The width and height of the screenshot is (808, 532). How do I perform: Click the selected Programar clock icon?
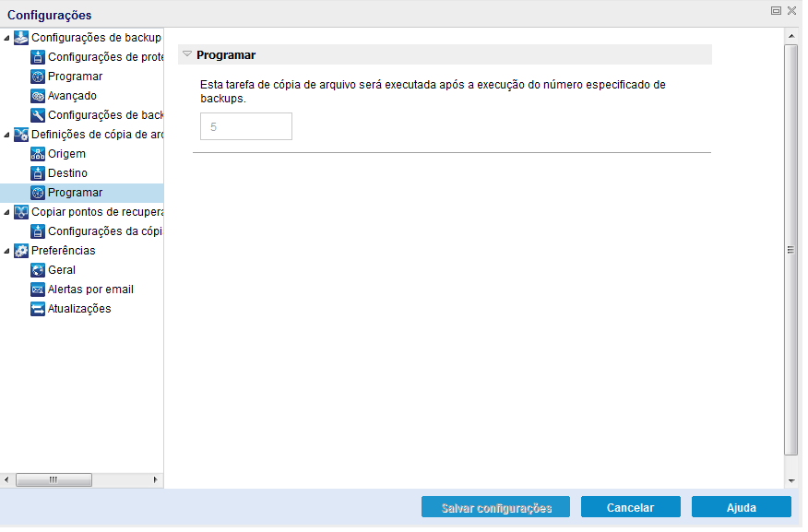[38, 193]
